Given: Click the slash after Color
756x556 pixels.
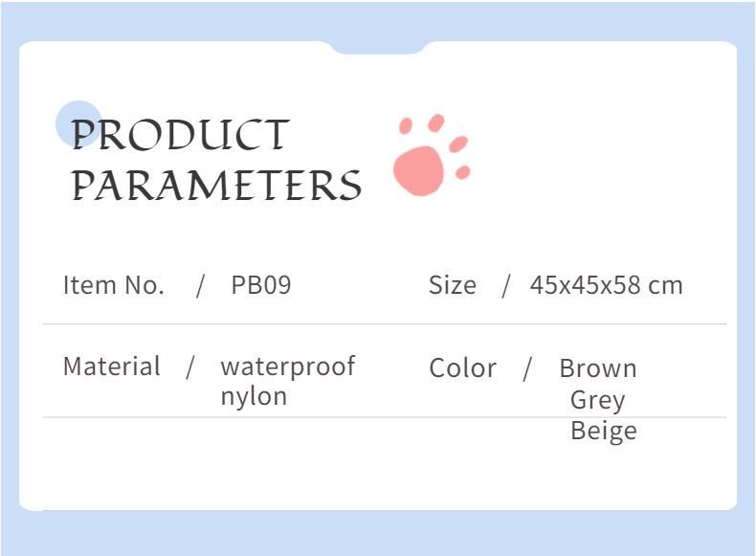Looking at the screenshot, I should 527,368.
